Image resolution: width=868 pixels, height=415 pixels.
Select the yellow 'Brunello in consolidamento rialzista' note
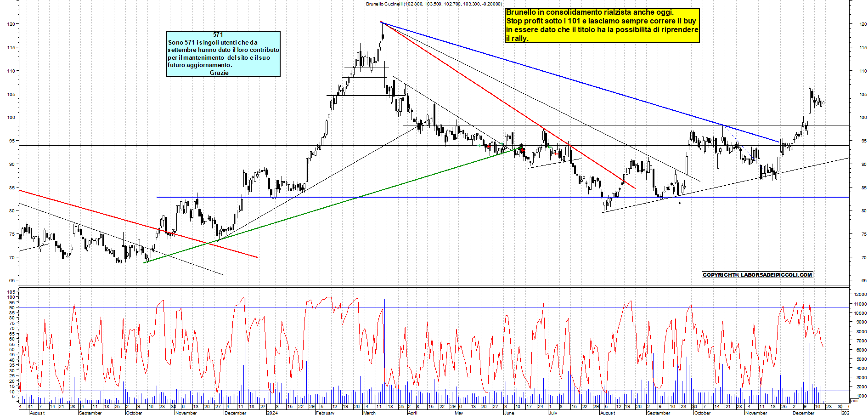tap(602, 25)
